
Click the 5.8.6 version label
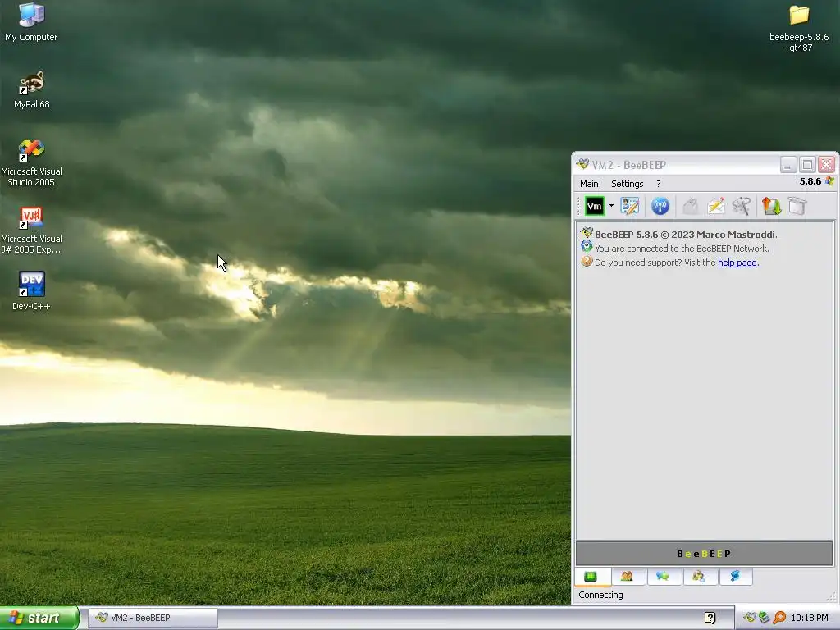(810, 181)
